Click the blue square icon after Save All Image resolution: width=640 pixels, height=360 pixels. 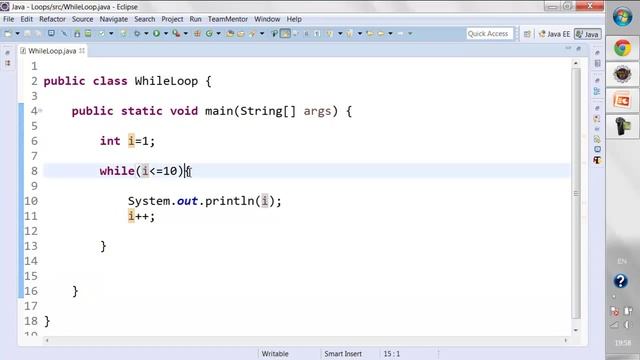click(x=51, y=33)
